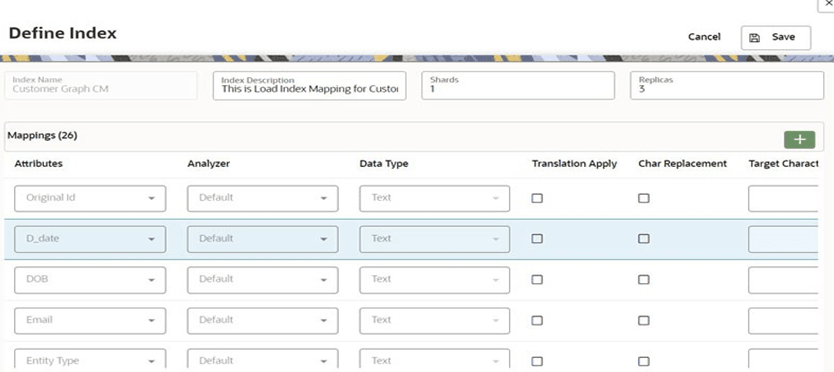Click the Index Description input field
Screen dimensions: 834x372
point(310,86)
